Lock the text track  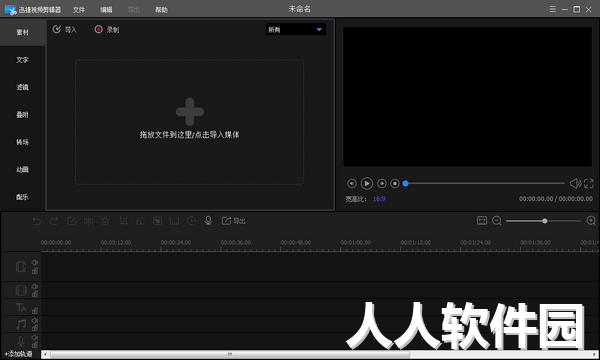[35, 311]
